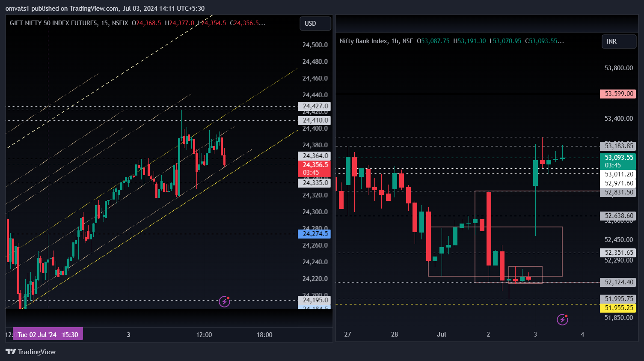This screenshot has height=361, width=644.
Task: Select the 24,427.0 price label
Action: click(315, 106)
